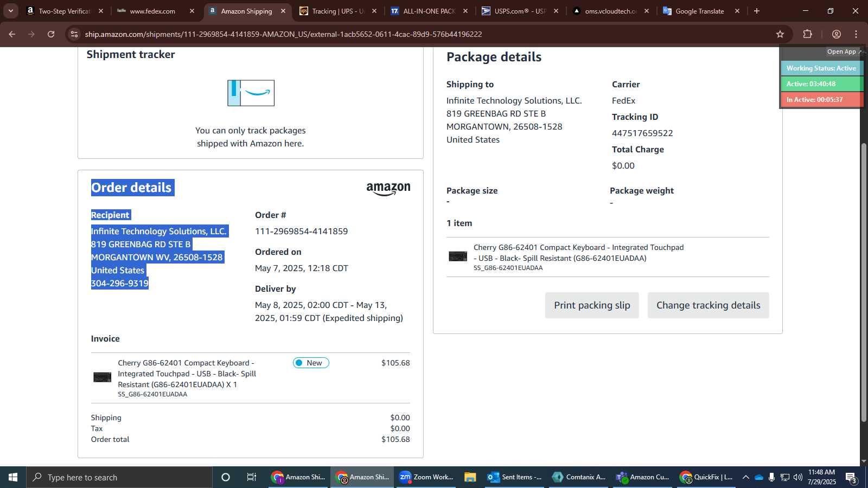Open the Chrome extensions puzzle icon

point(807,34)
